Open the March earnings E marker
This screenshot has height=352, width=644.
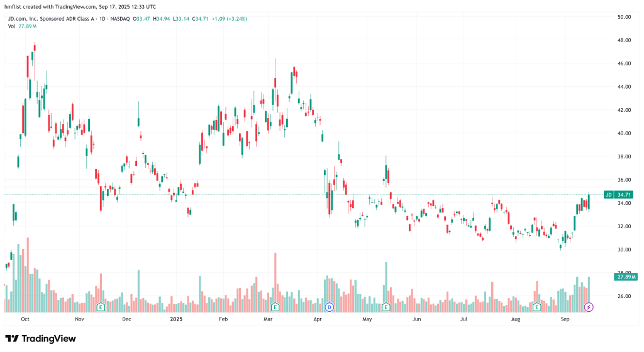[275, 307]
